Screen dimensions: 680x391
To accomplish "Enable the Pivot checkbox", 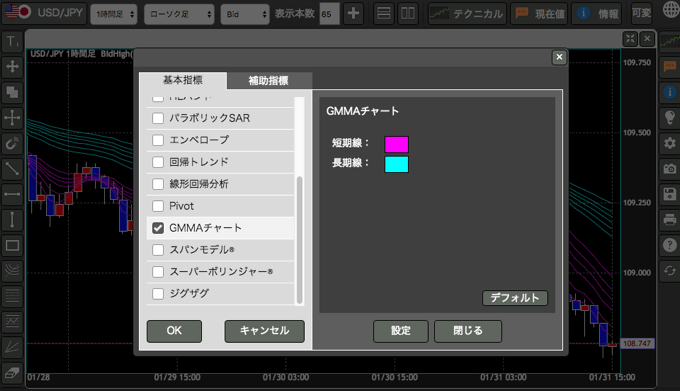I will click(158, 206).
